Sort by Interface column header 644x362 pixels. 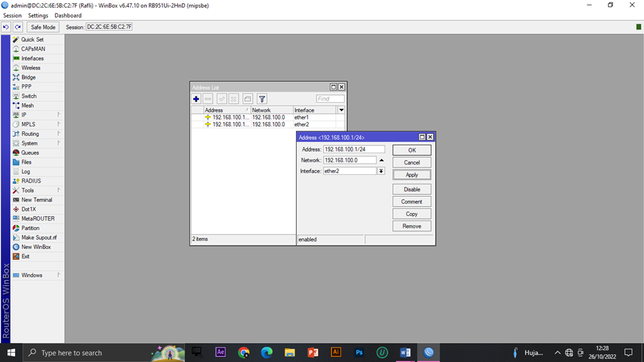(x=314, y=110)
